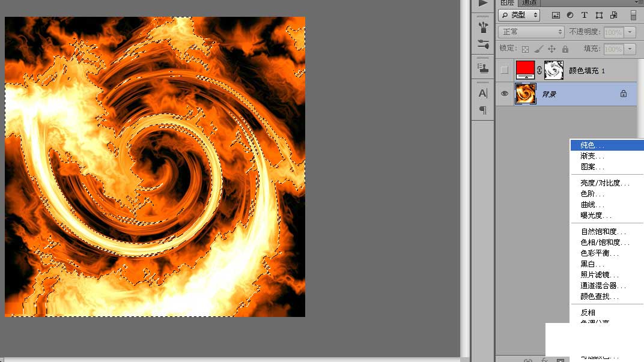Filter layers by shape layers icon

(599, 15)
